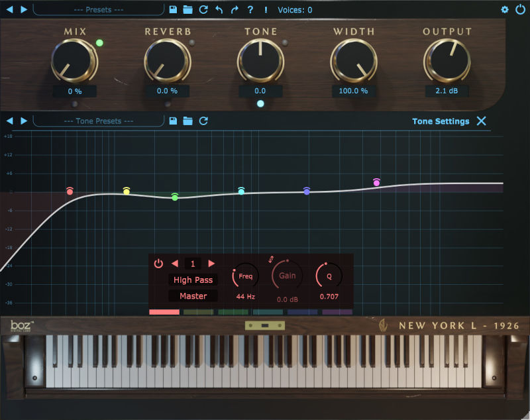Open the settings gear icon

505,10
